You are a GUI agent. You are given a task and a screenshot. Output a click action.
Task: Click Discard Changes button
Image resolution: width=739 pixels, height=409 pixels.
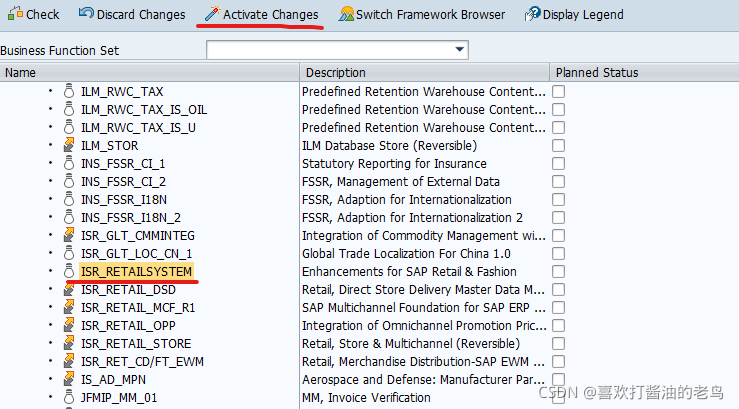(x=132, y=15)
